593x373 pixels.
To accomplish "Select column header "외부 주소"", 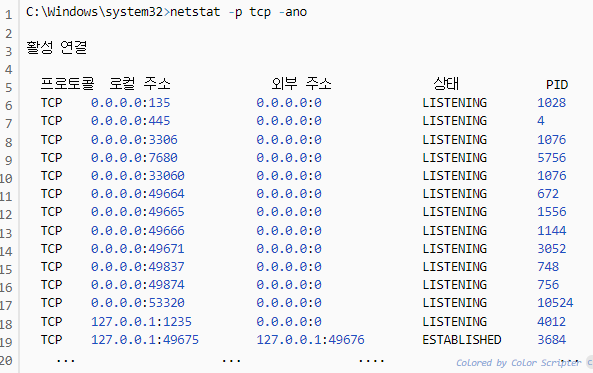I will click(301, 83).
